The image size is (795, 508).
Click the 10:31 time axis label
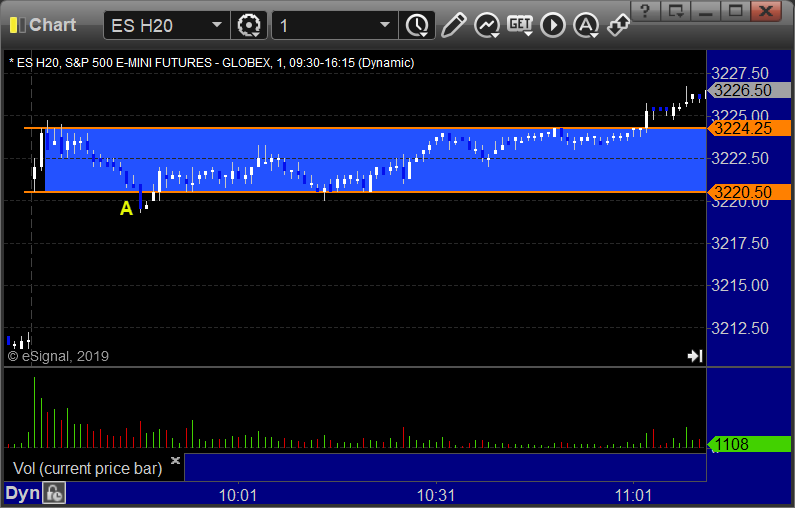pyautogui.click(x=436, y=495)
